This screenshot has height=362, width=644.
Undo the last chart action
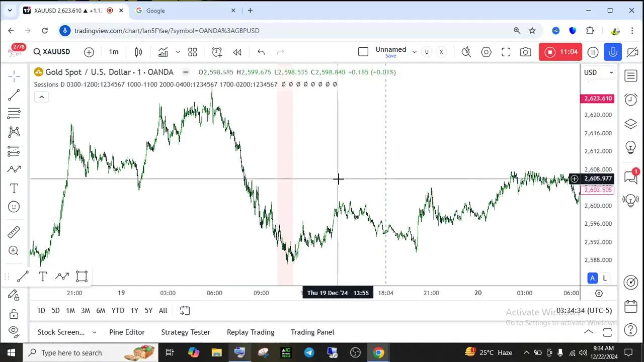[x=261, y=52]
